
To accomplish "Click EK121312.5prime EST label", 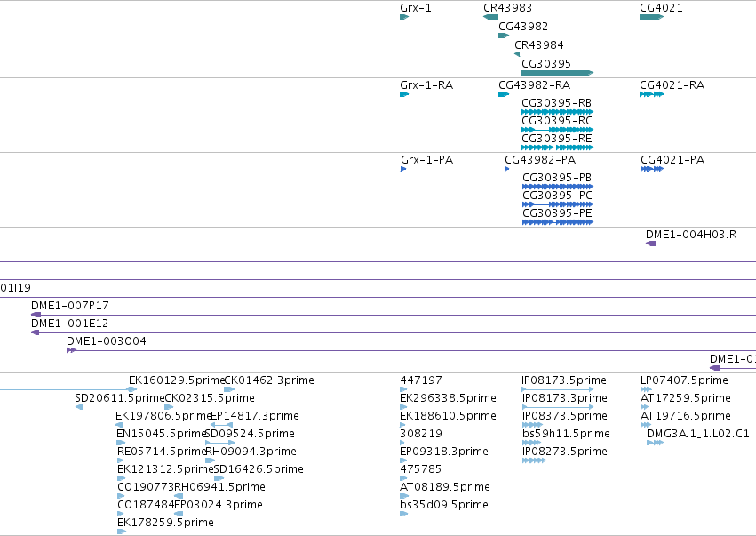I will tap(165, 469).
